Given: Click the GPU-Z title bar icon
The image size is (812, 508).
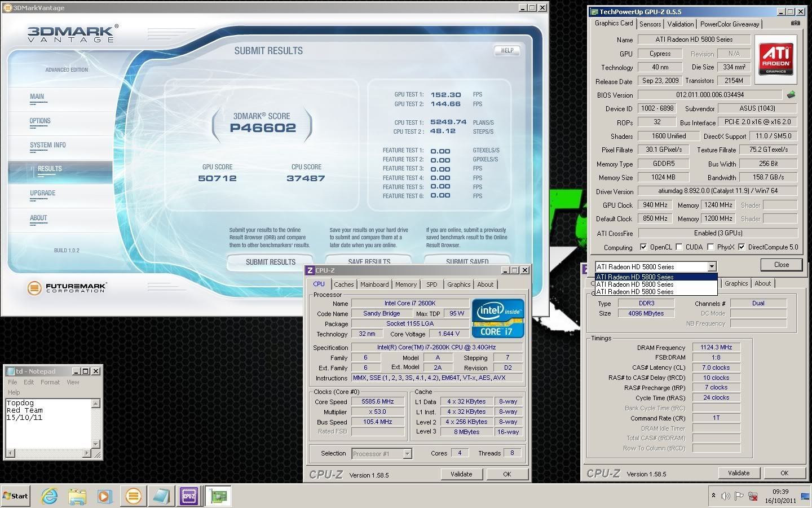Looking at the screenshot, I should pyautogui.click(x=594, y=11).
